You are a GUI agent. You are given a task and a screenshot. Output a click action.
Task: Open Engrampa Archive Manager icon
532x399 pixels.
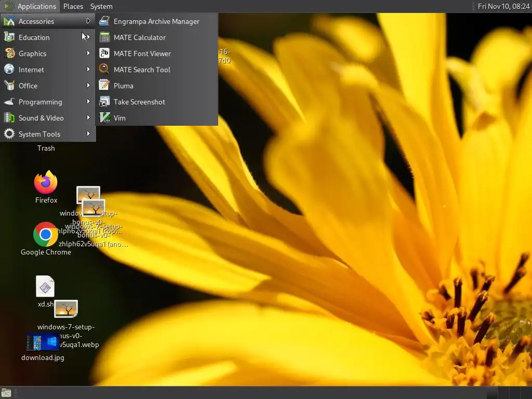pyautogui.click(x=104, y=21)
